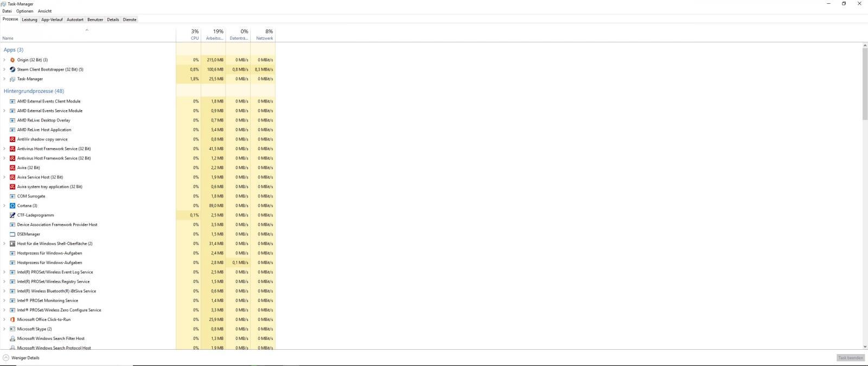The height and width of the screenshot is (366, 868).
Task: Expand the Microsoft Skype (2) group
Action: click(x=4, y=329)
